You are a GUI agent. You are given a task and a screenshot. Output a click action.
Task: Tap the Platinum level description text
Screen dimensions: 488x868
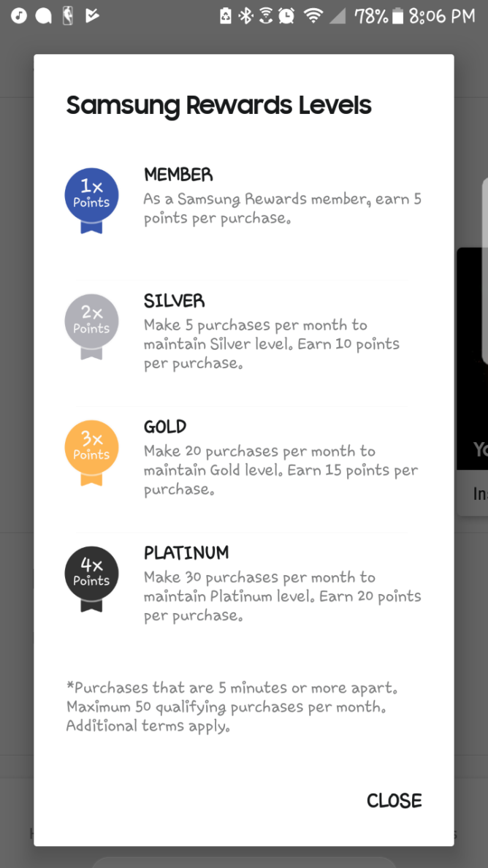pos(282,596)
